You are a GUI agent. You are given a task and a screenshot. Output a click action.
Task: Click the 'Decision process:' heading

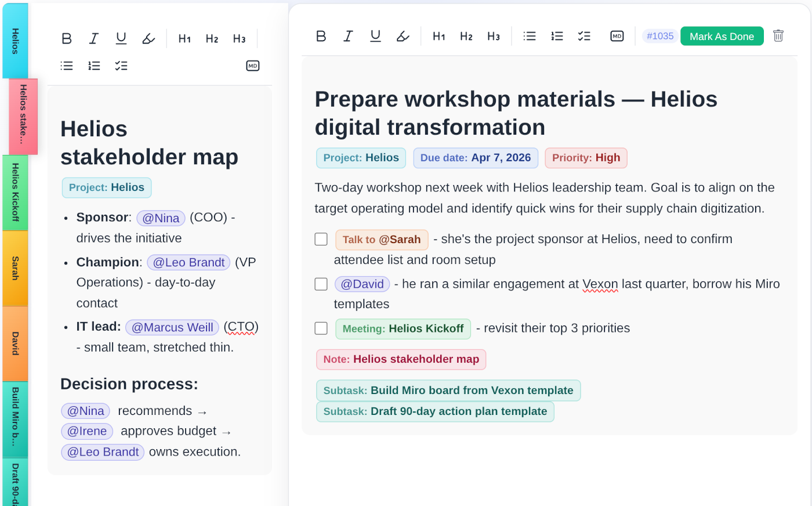(129, 384)
